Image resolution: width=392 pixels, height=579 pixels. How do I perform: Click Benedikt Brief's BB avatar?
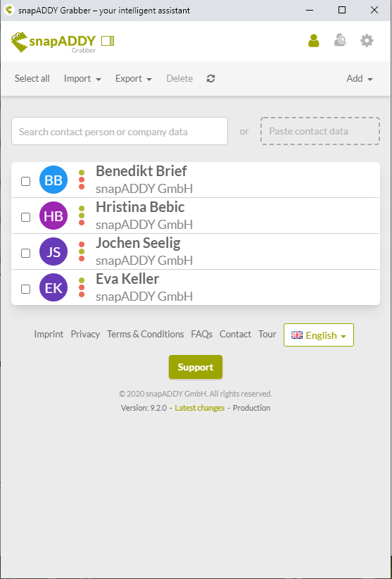click(x=53, y=180)
